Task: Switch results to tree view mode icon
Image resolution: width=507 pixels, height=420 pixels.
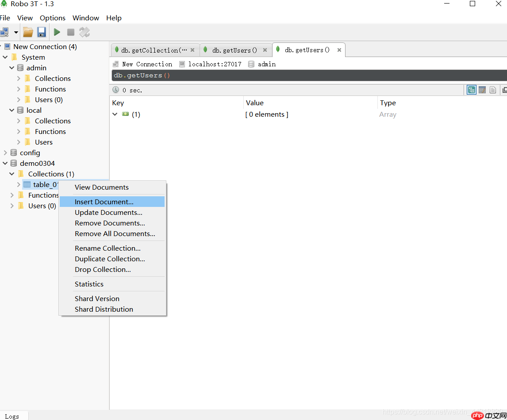Action: [x=472, y=90]
